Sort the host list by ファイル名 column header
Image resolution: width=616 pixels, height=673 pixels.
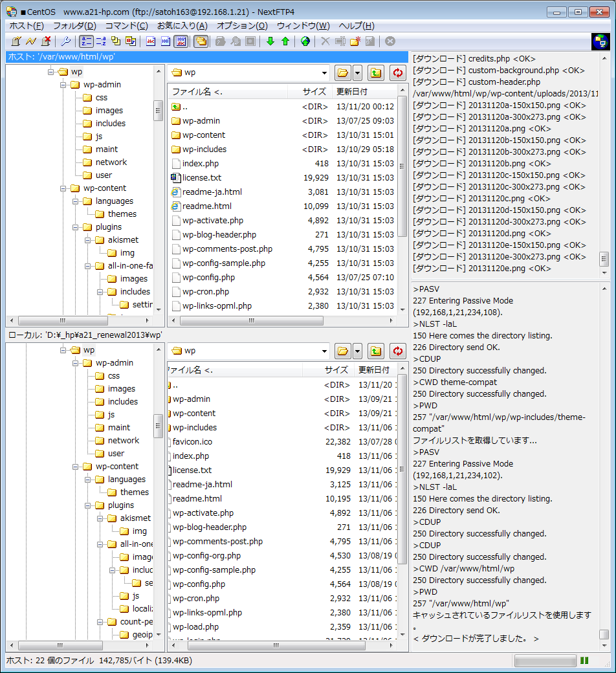[228, 91]
